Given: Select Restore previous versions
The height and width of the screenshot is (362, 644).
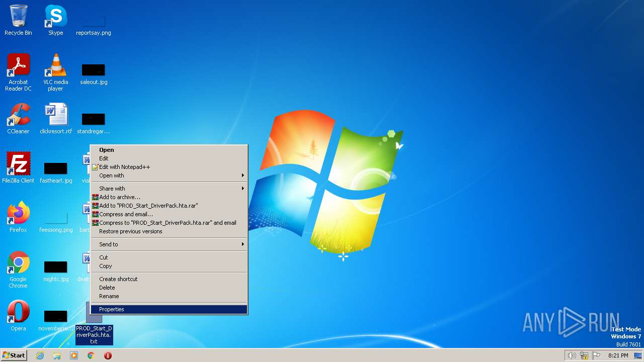Looking at the screenshot, I should pyautogui.click(x=169, y=231).
